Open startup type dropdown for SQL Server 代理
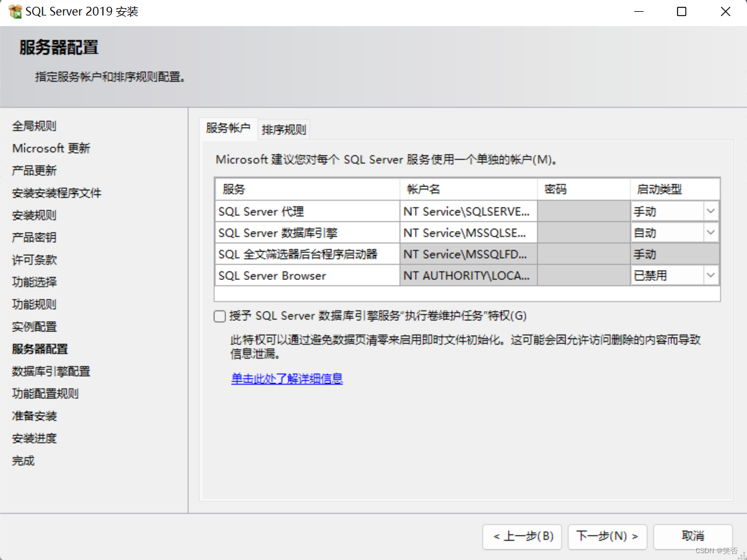 [x=710, y=211]
